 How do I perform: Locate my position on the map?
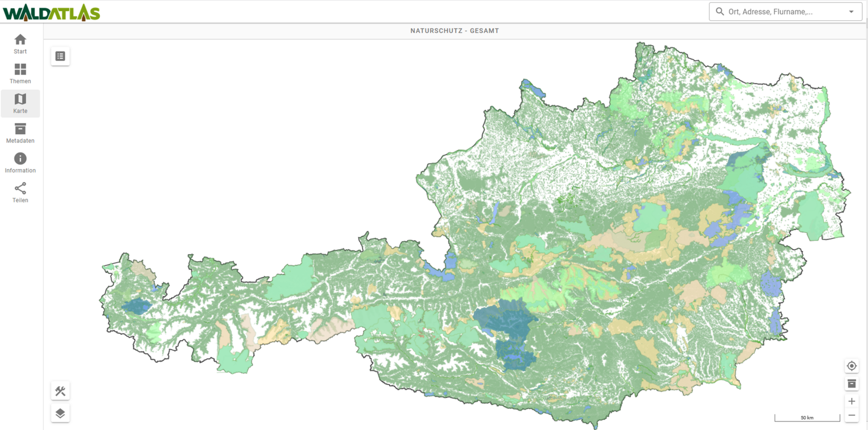[x=852, y=366]
